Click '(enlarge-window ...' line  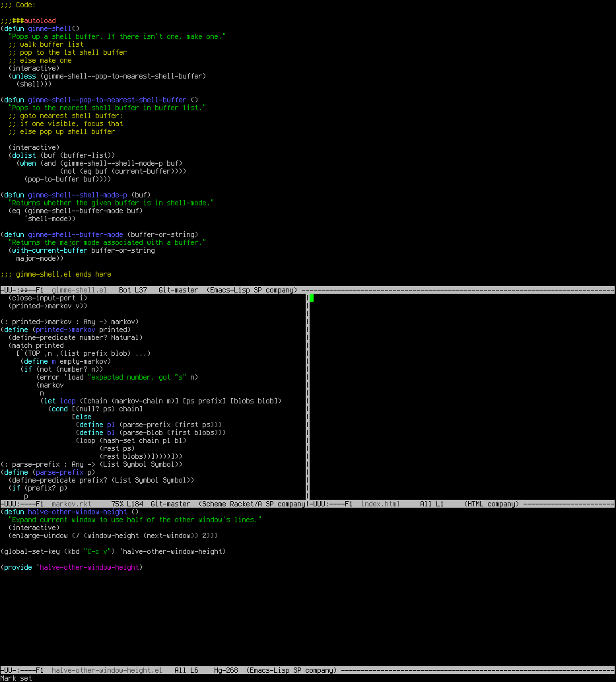click(113, 536)
